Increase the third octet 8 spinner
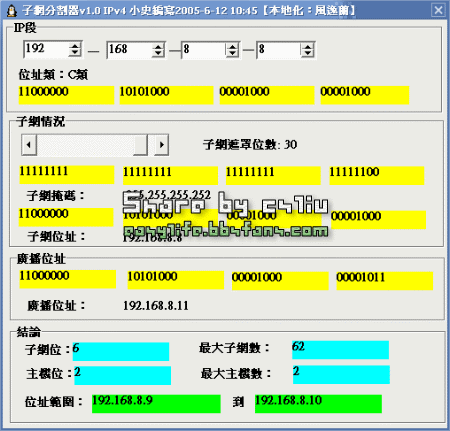This screenshot has height=431, width=450. (232, 46)
